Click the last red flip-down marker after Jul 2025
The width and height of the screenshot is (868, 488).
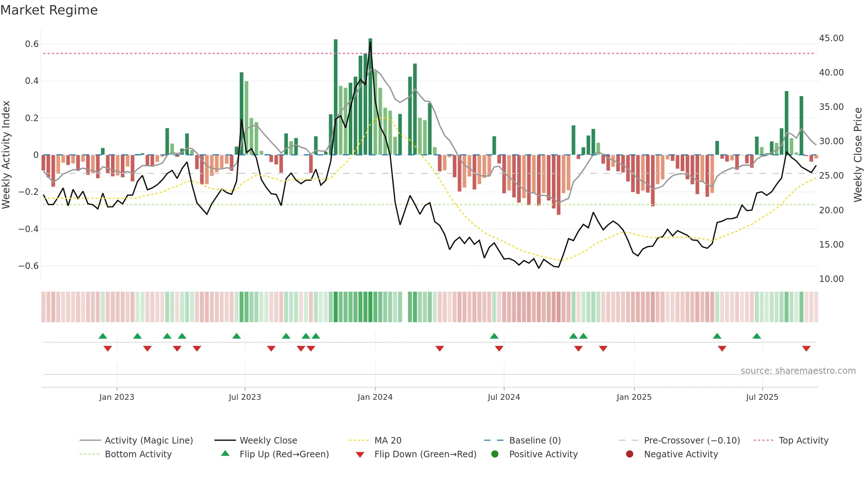pos(806,348)
